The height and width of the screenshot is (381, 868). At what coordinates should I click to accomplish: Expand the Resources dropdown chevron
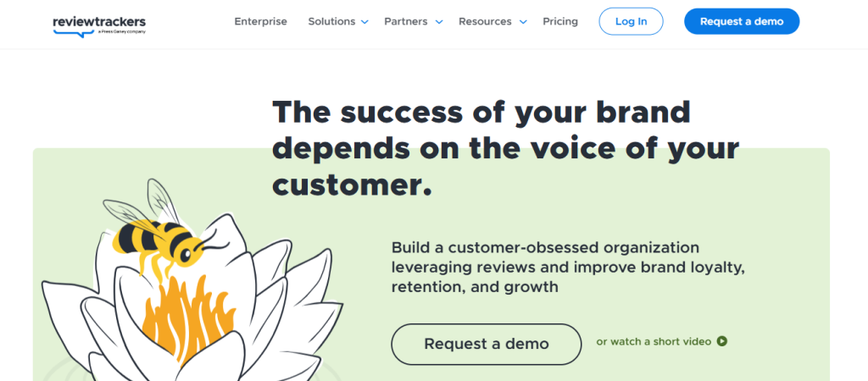tap(523, 22)
